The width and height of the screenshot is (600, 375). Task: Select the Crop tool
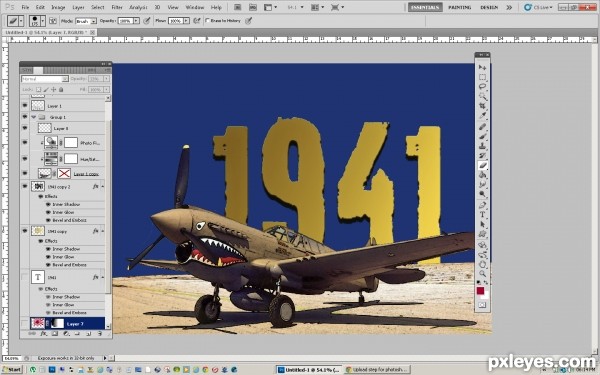[482, 106]
